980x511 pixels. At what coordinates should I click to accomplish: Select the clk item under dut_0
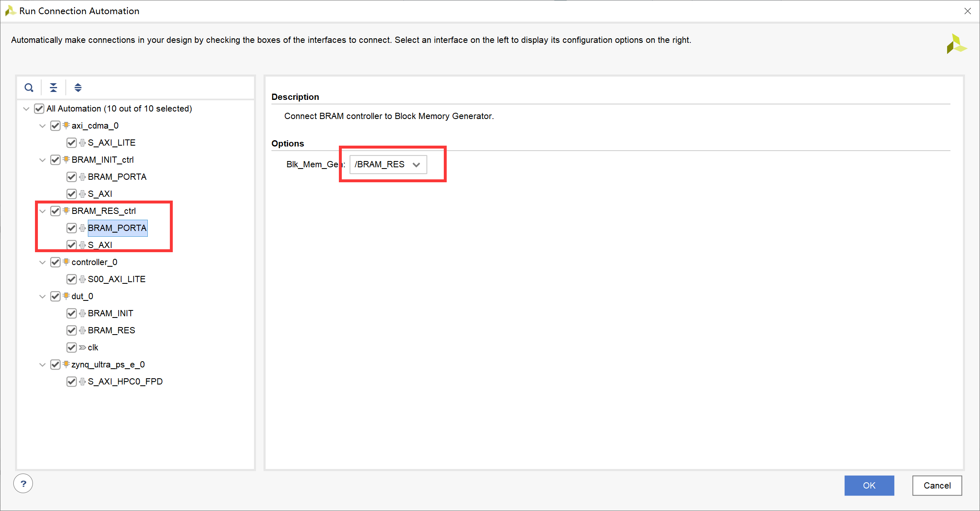tap(93, 347)
